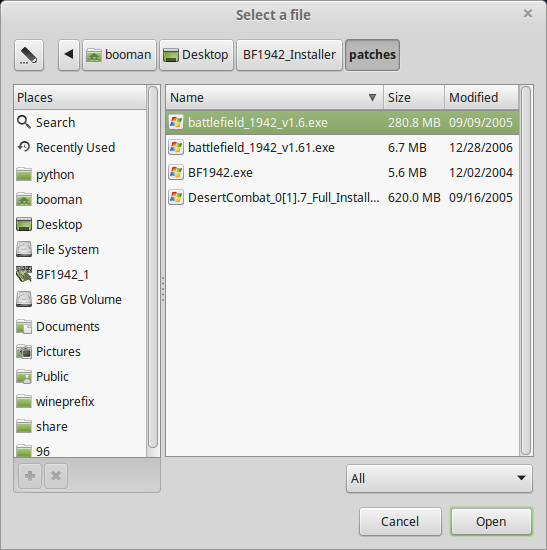The width and height of the screenshot is (547, 550).
Task: Toggle the type-a-file-name pencil button
Action: 29,55
